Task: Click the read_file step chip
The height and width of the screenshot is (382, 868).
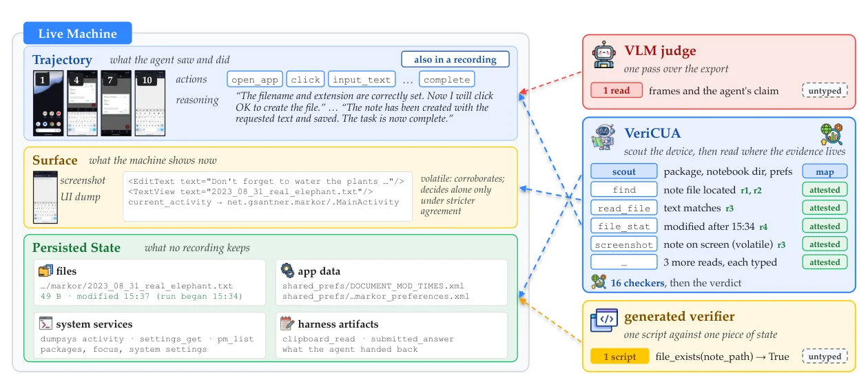Action: point(623,208)
